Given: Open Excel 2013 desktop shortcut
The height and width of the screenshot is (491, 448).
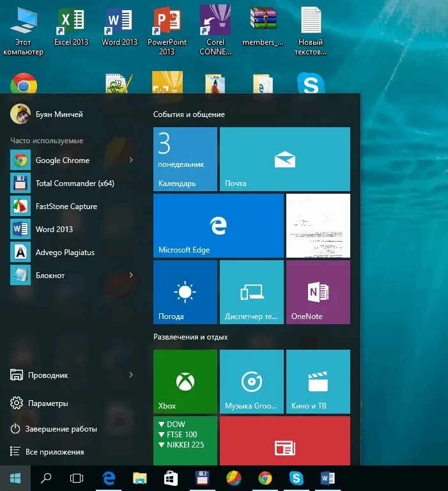Looking at the screenshot, I should [x=71, y=27].
